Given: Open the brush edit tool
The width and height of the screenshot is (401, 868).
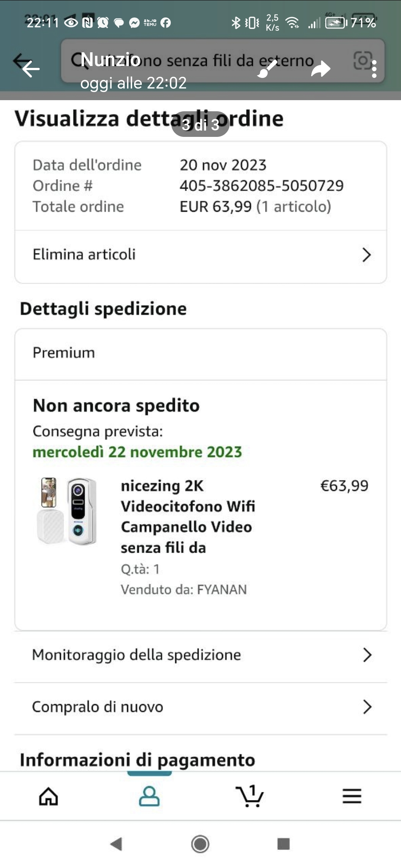Looking at the screenshot, I should 267,69.
